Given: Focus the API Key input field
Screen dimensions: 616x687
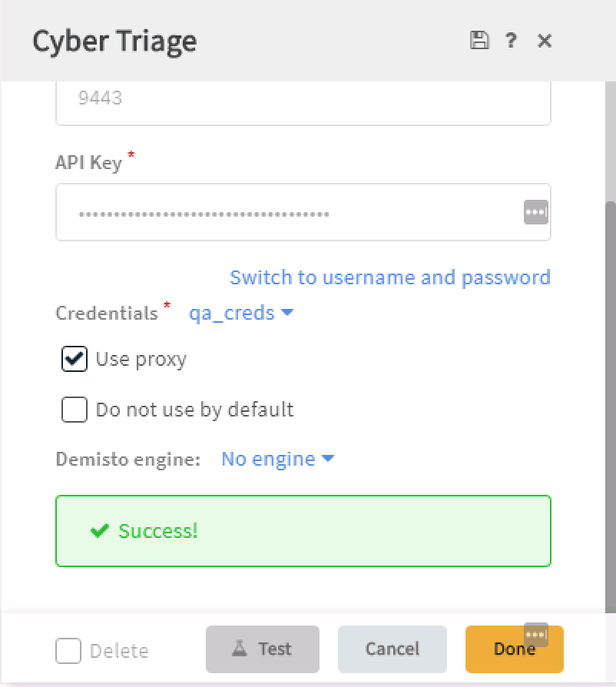Looking at the screenshot, I should pyautogui.click(x=303, y=212).
